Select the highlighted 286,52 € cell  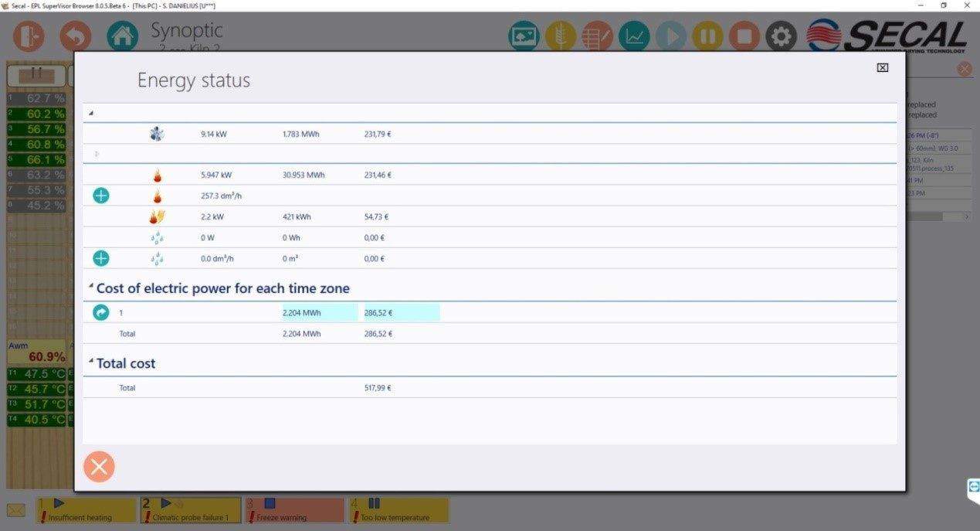[x=401, y=313]
